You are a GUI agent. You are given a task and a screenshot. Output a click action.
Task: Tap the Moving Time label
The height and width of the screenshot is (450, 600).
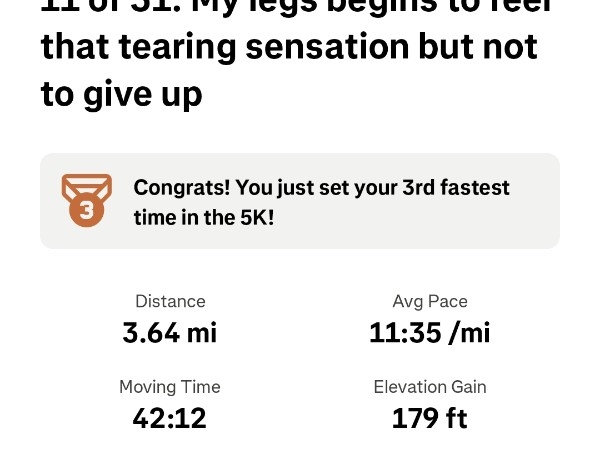click(170, 387)
